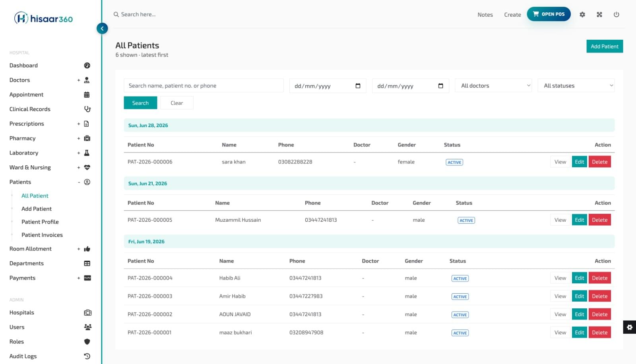Viewport: 636px width, 364px height.
Task: Delete patient maaz bukhari
Action: click(x=599, y=333)
